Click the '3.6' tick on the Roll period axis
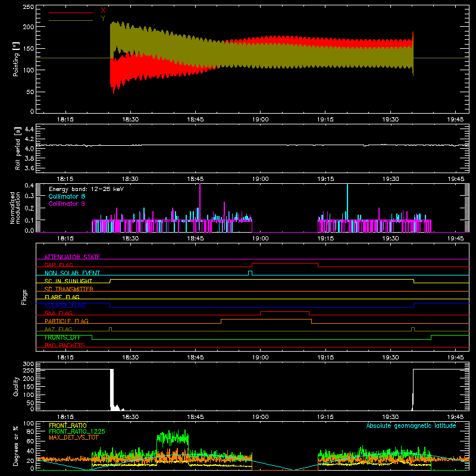 29,168
